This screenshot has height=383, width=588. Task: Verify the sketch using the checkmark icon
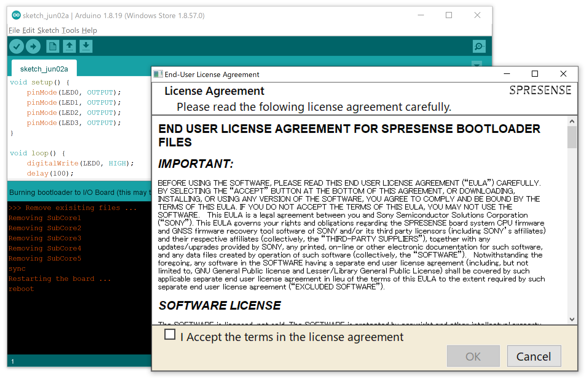pyautogui.click(x=17, y=46)
